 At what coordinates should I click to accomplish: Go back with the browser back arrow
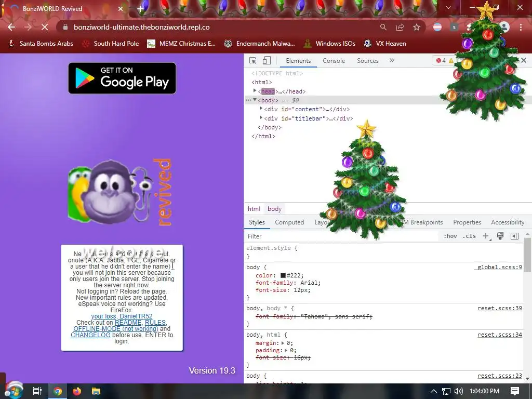[x=11, y=27]
